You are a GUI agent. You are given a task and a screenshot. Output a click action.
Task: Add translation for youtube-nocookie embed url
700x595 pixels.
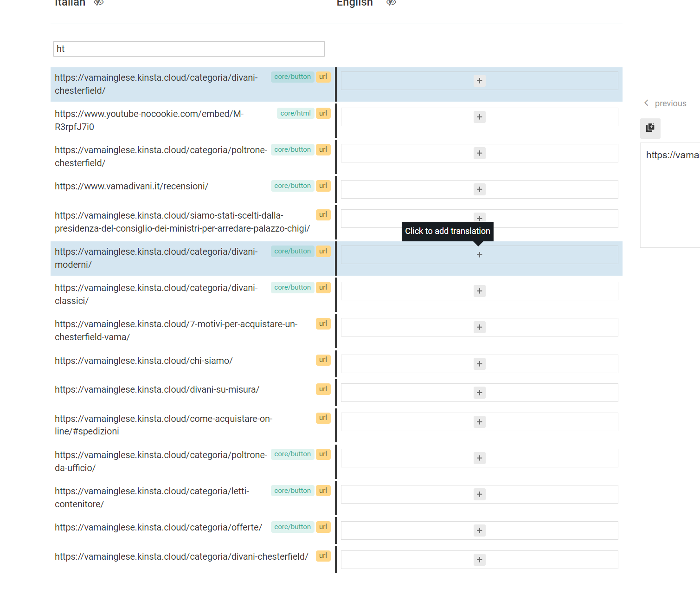tap(480, 117)
